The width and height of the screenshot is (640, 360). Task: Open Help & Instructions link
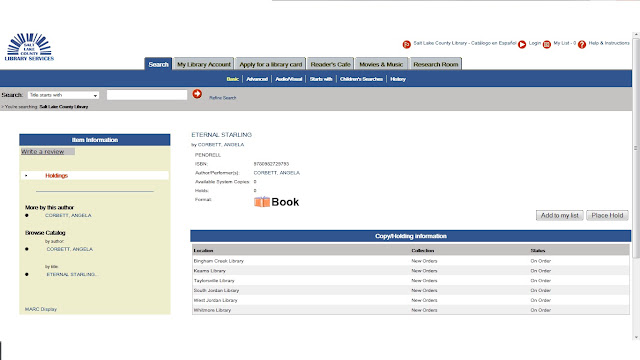pos(609,43)
